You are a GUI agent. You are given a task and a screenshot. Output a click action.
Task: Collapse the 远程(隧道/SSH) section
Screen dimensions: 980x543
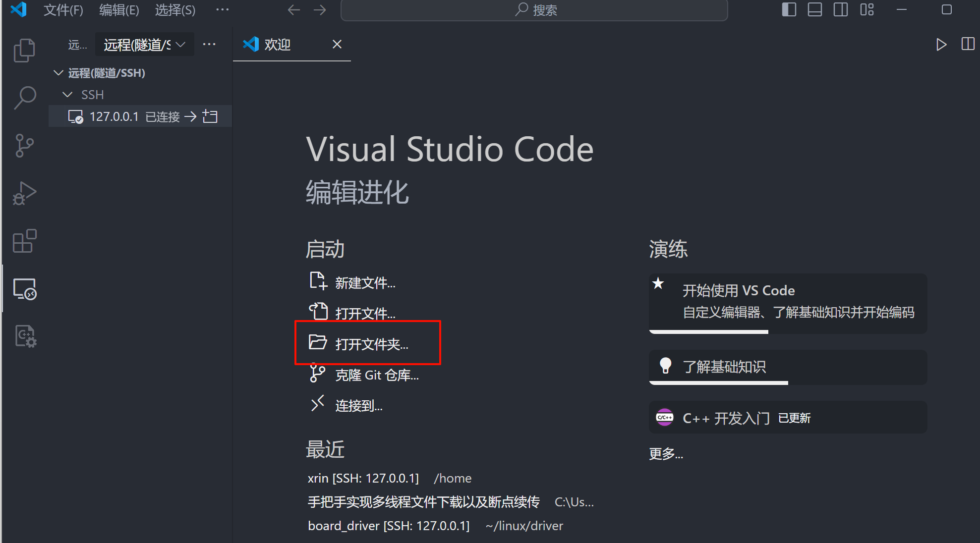58,73
